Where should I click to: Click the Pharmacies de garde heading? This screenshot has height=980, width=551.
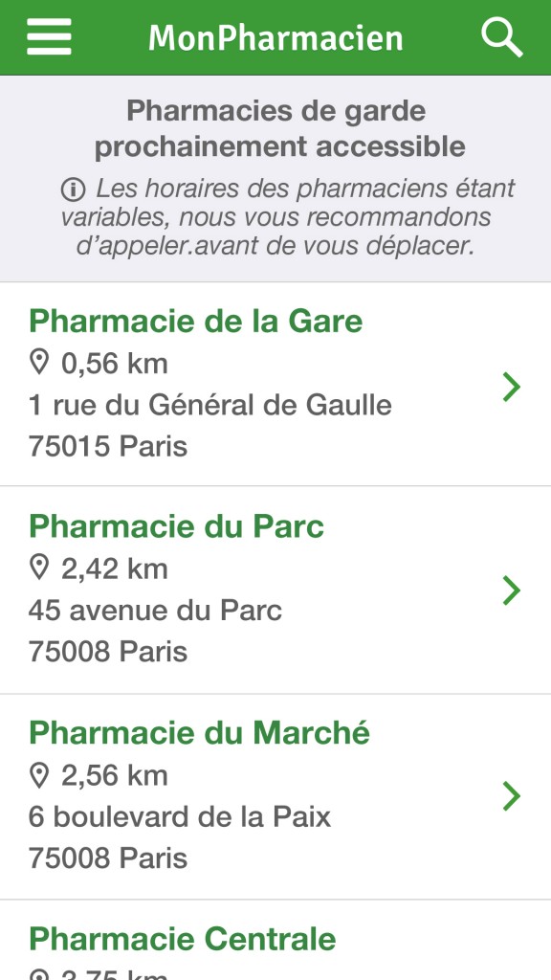280,129
